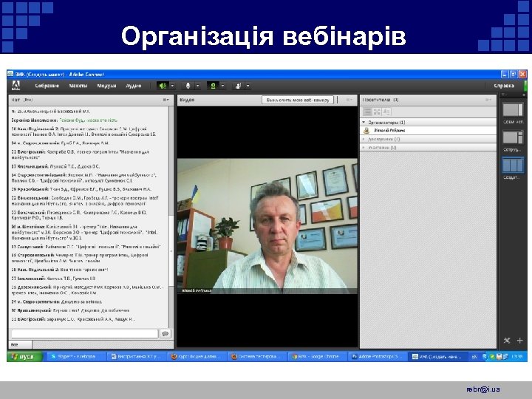
Task: Click the plus icon to add layout
Action: [519, 341]
